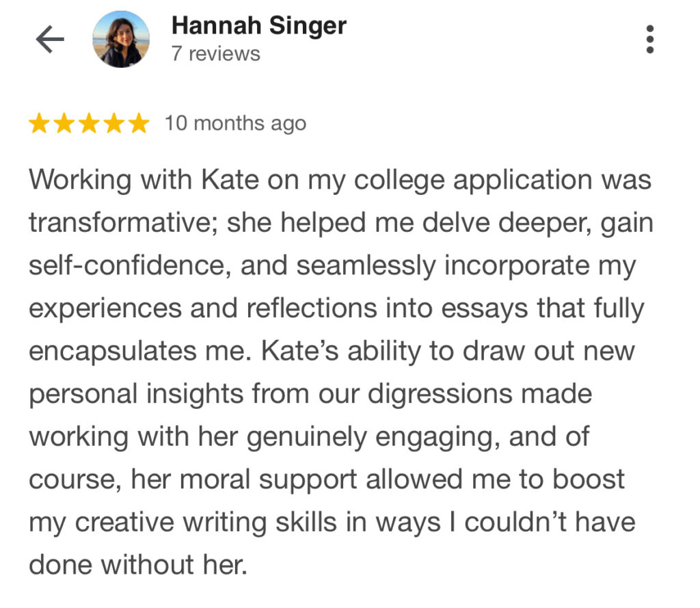Open Hannah Singer's profile photo
The image size is (700, 608).
tap(121, 39)
